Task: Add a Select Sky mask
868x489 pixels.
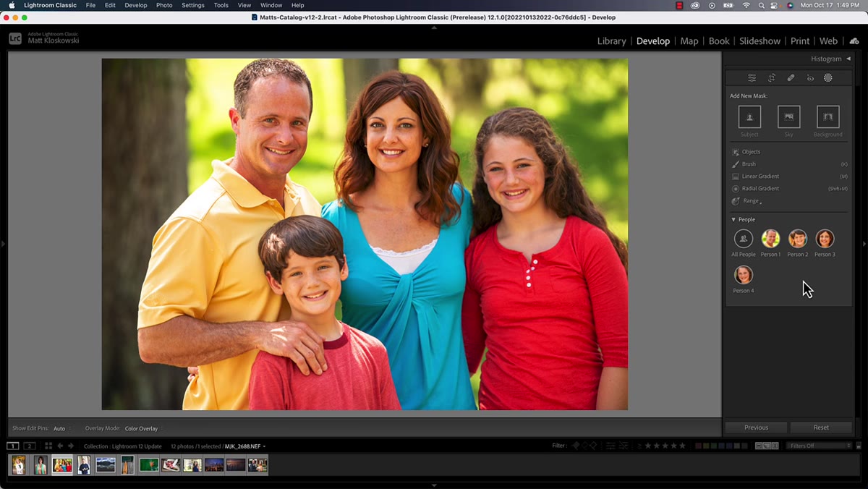Action: (788, 117)
